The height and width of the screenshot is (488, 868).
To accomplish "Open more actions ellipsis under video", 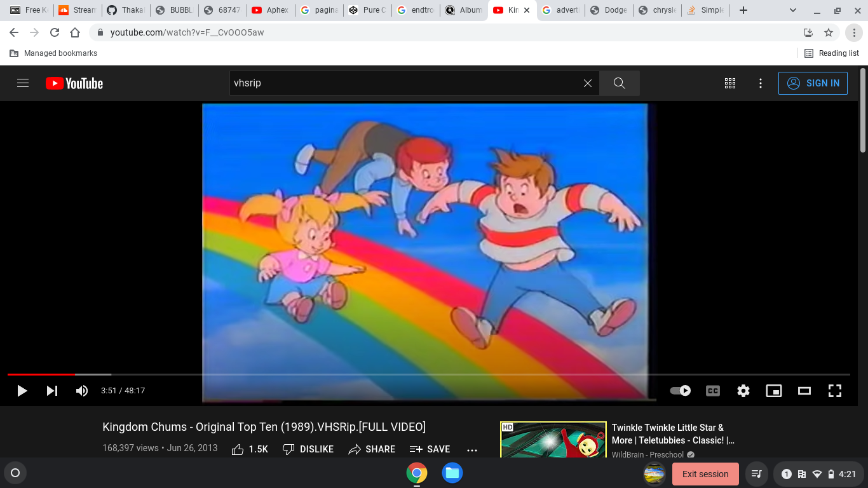I will click(x=472, y=450).
